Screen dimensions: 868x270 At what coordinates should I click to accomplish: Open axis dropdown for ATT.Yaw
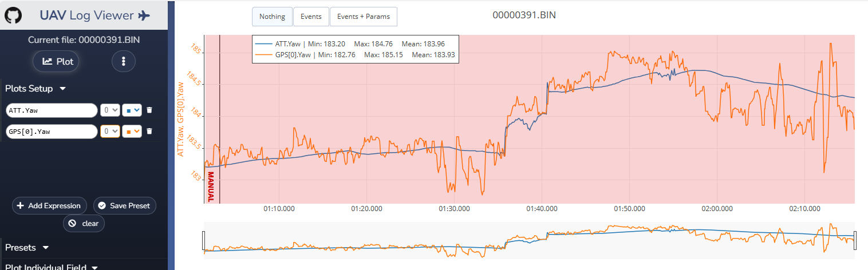110,110
